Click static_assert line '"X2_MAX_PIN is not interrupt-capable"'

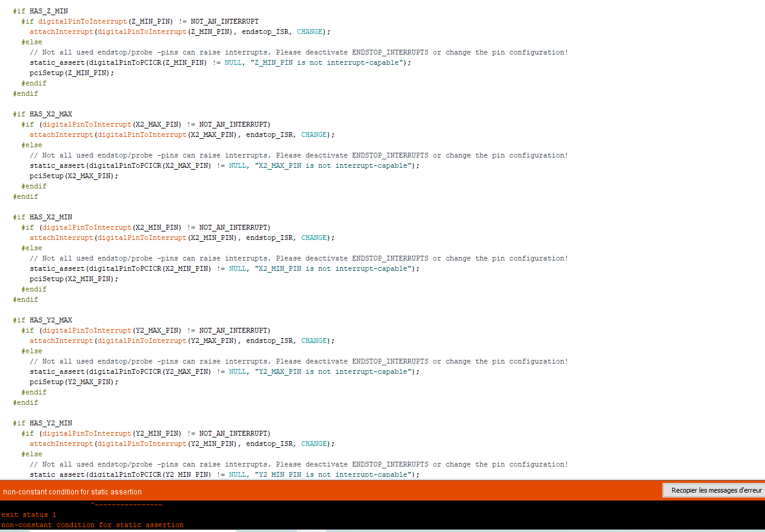(x=224, y=165)
